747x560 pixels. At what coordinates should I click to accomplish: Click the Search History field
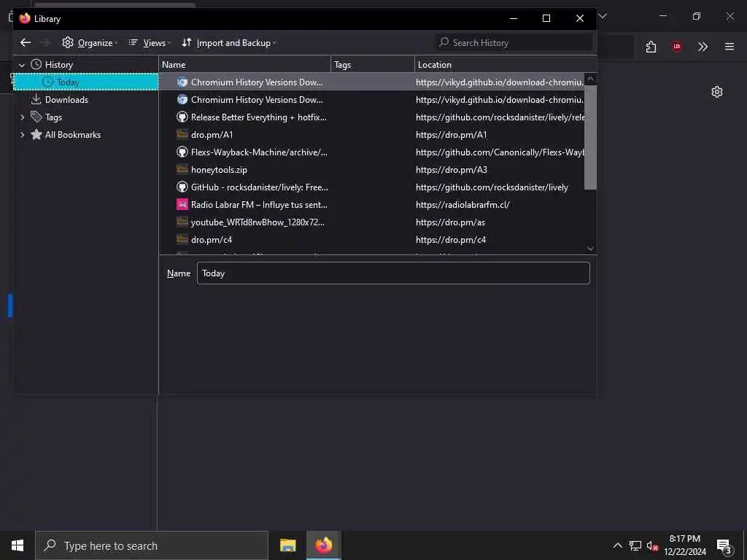(x=514, y=42)
